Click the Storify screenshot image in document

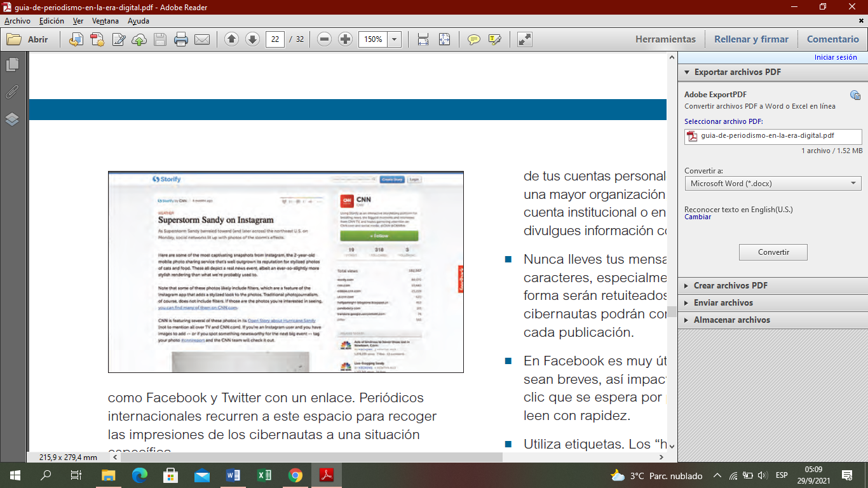(286, 272)
